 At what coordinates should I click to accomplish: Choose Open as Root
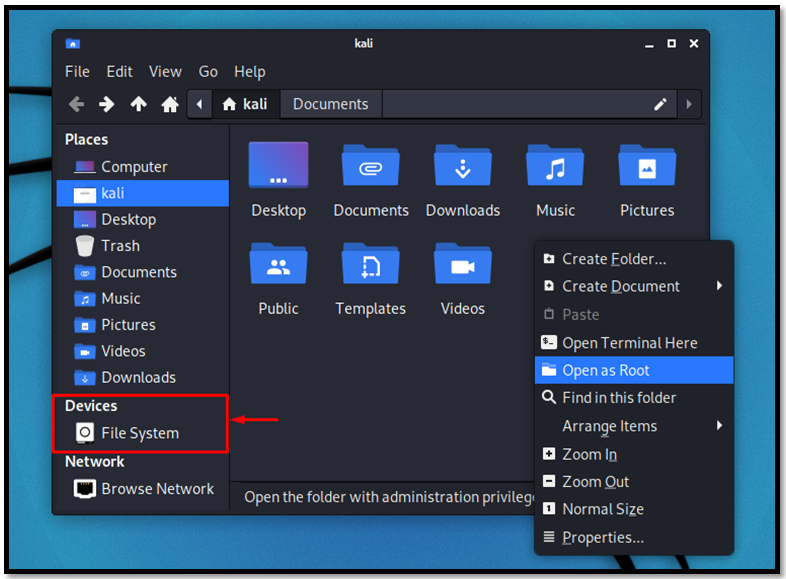point(634,370)
